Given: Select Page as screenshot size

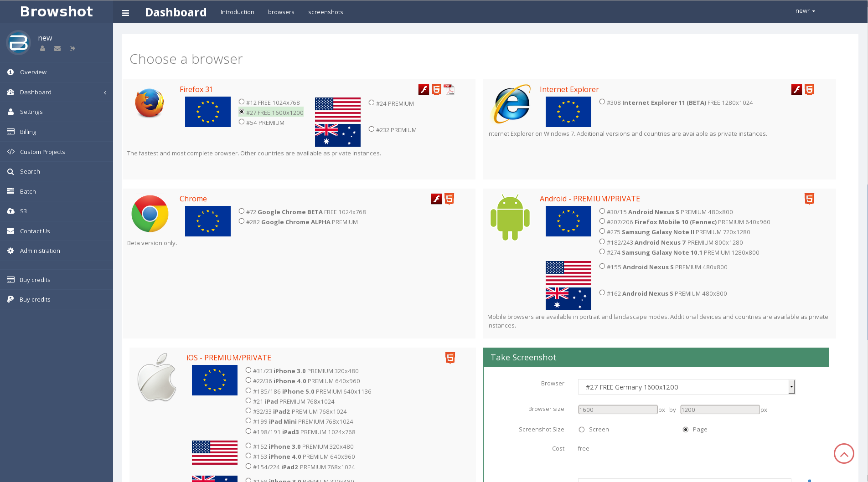Looking at the screenshot, I should click(x=686, y=430).
